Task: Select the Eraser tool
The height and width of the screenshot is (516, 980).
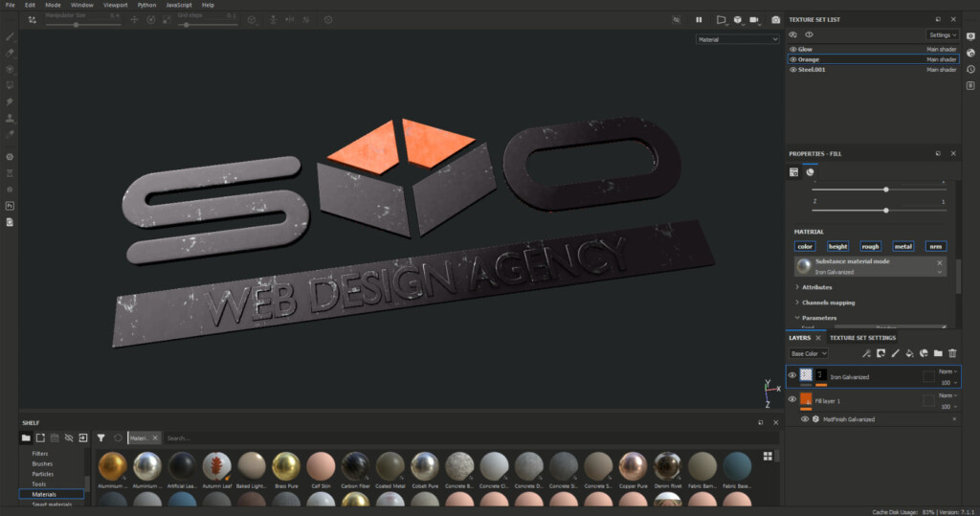Action: click(x=10, y=54)
